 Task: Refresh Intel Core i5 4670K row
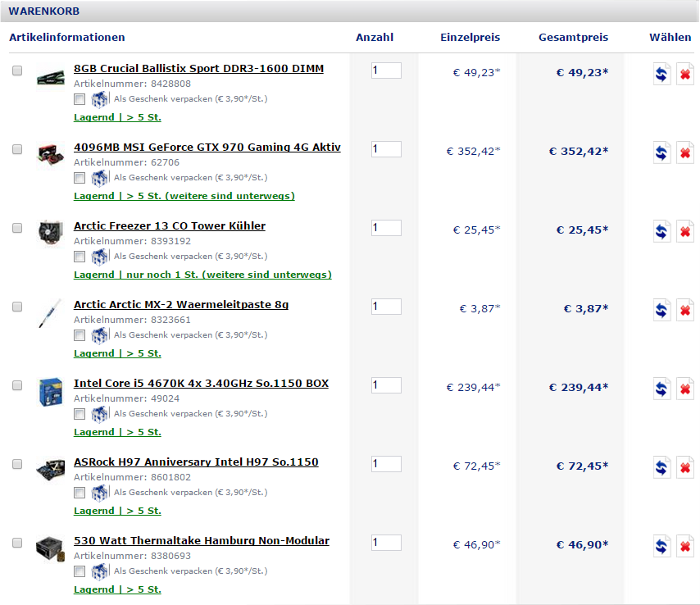pyautogui.click(x=661, y=389)
